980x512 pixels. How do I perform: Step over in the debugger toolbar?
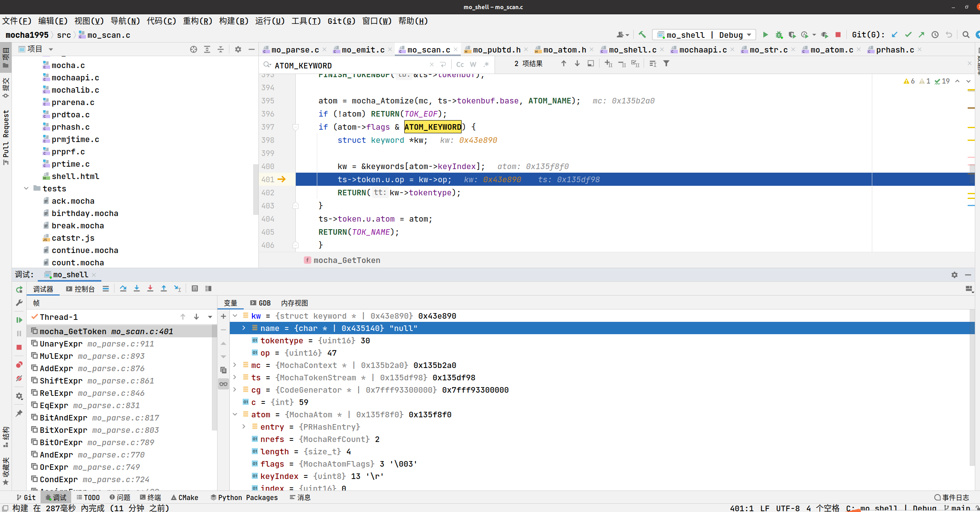pos(123,289)
